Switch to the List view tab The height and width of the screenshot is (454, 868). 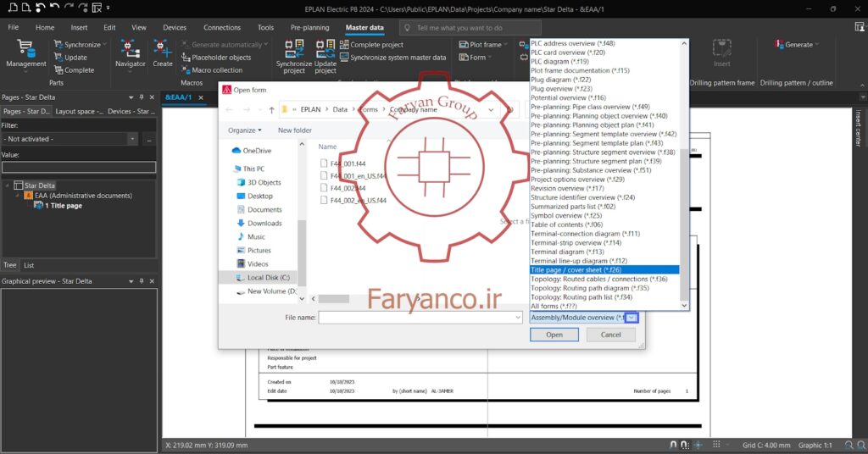tap(29, 265)
